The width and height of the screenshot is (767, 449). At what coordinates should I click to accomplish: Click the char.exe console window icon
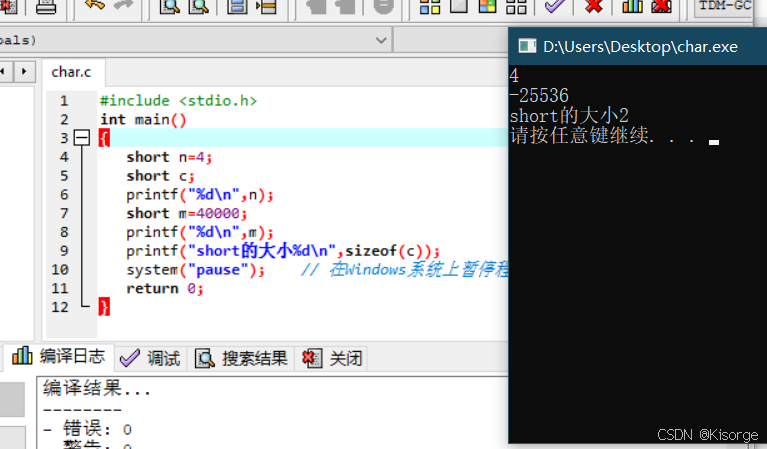click(x=527, y=46)
